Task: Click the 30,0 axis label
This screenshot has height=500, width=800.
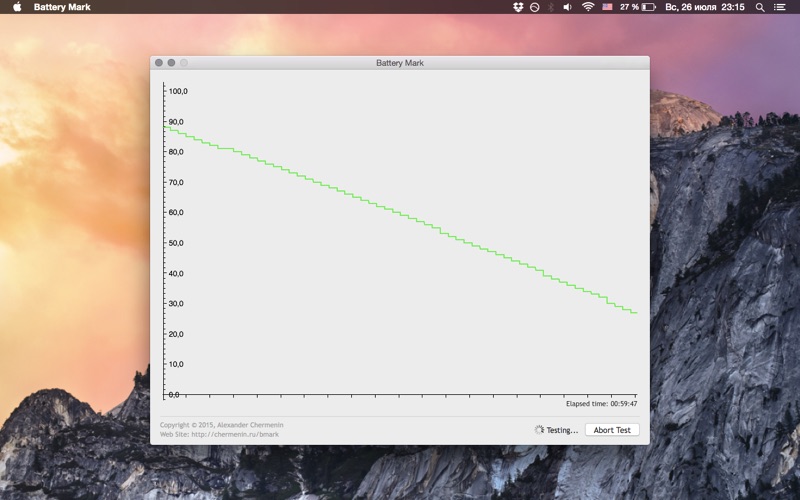Action: 176,304
